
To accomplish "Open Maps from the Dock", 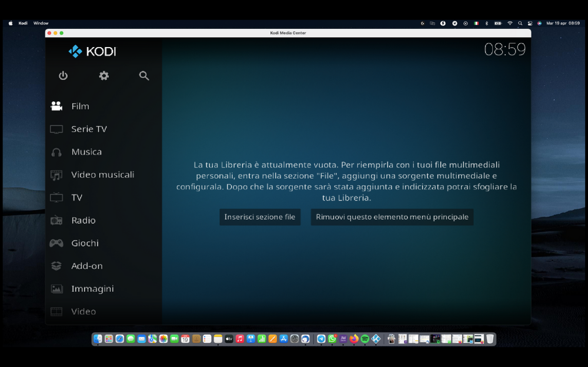I will pos(152,339).
